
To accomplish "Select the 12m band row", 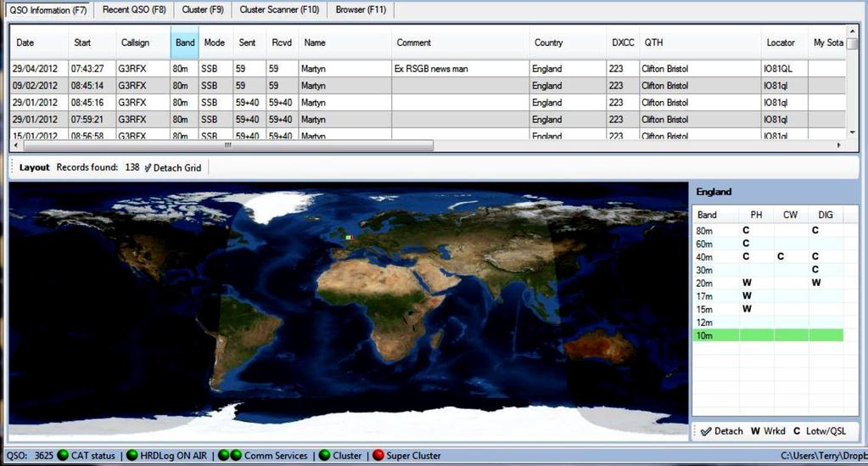I will (769, 323).
